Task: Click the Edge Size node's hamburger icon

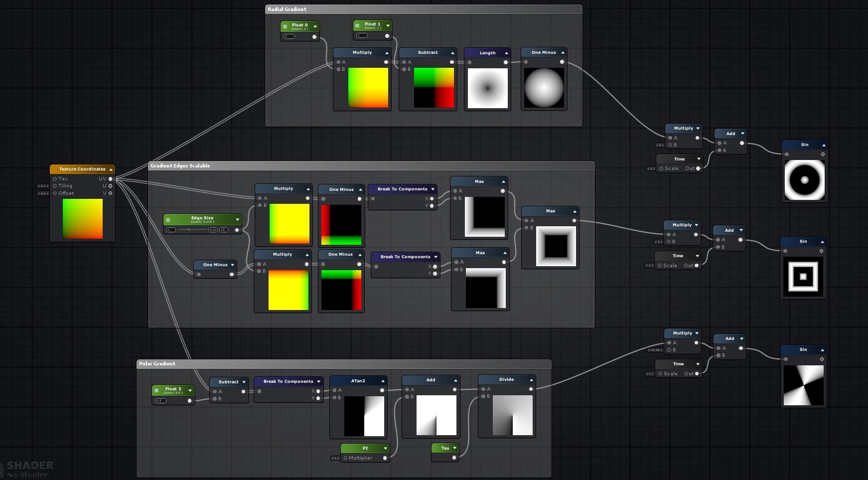Action: point(168,220)
